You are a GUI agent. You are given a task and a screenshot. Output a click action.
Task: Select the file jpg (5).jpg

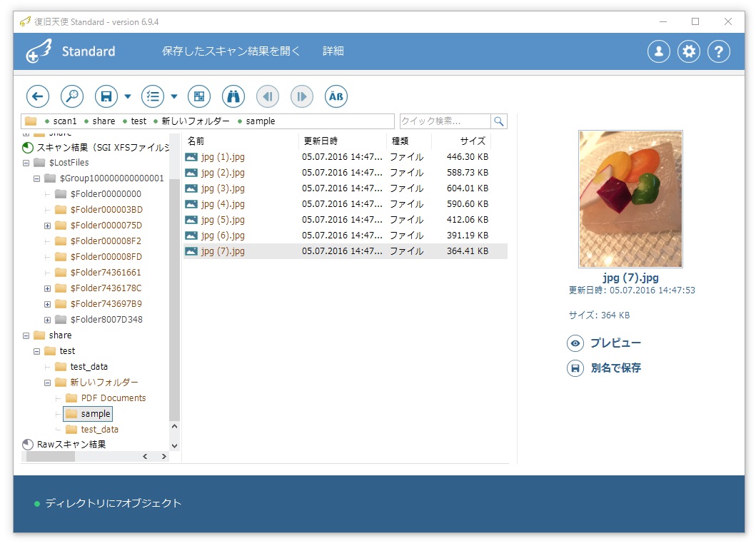(x=346, y=220)
